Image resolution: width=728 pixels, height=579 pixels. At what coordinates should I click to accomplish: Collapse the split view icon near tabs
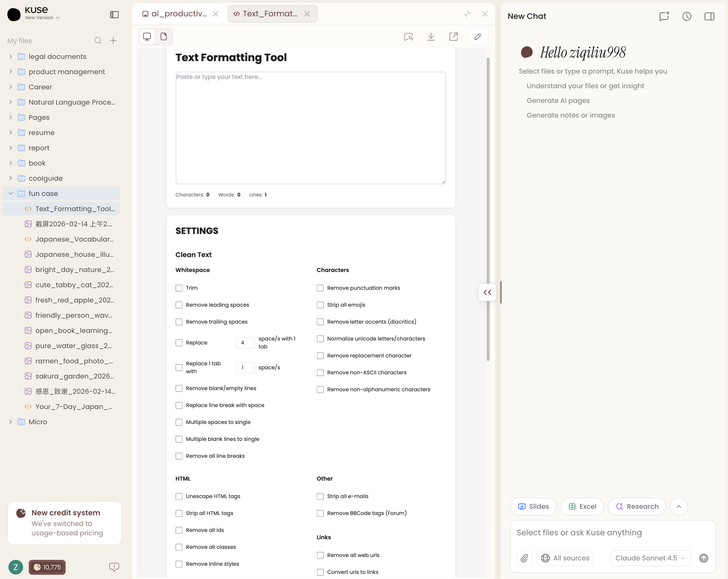467,14
